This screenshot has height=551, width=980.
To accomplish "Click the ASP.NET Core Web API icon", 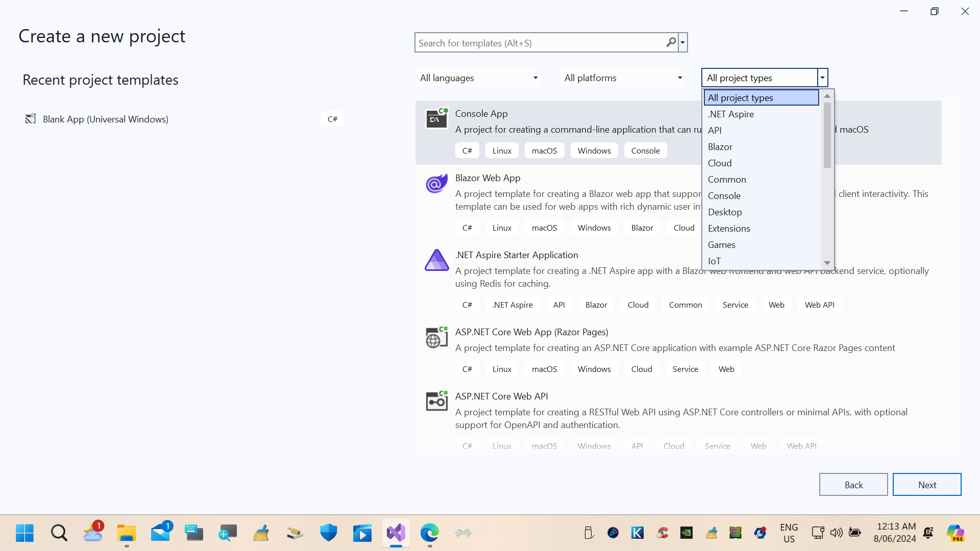I will [x=436, y=402].
